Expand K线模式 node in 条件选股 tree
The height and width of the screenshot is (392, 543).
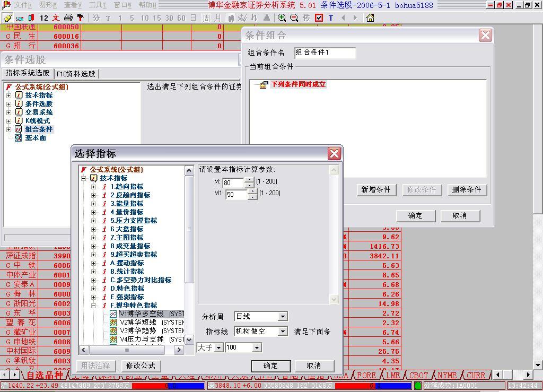pos(8,121)
